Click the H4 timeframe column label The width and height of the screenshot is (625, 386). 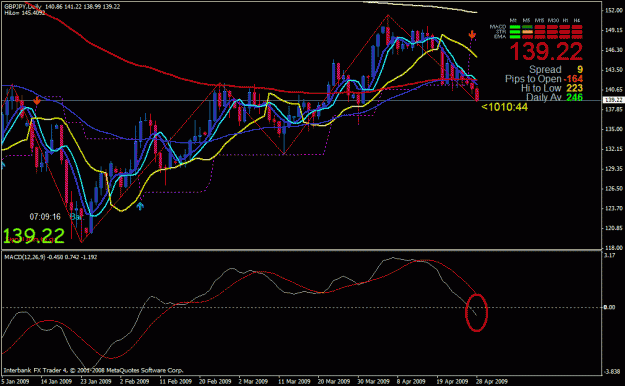point(577,20)
